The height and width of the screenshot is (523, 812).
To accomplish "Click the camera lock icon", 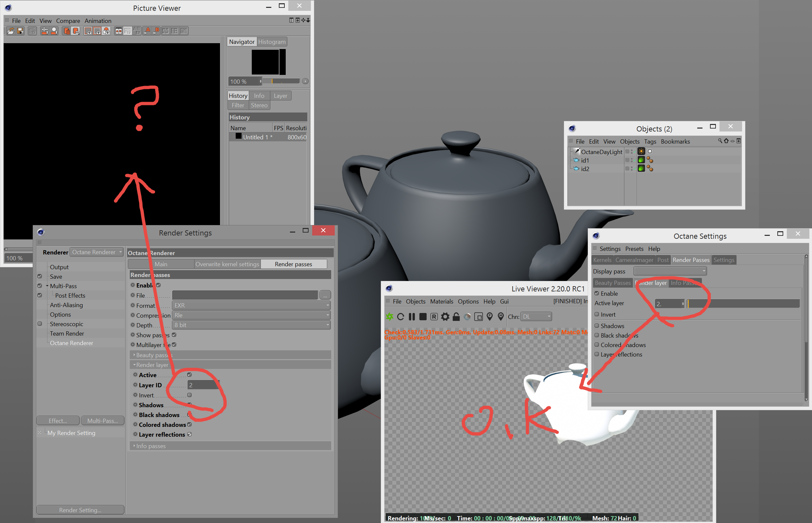I will pyautogui.click(x=456, y=317).
